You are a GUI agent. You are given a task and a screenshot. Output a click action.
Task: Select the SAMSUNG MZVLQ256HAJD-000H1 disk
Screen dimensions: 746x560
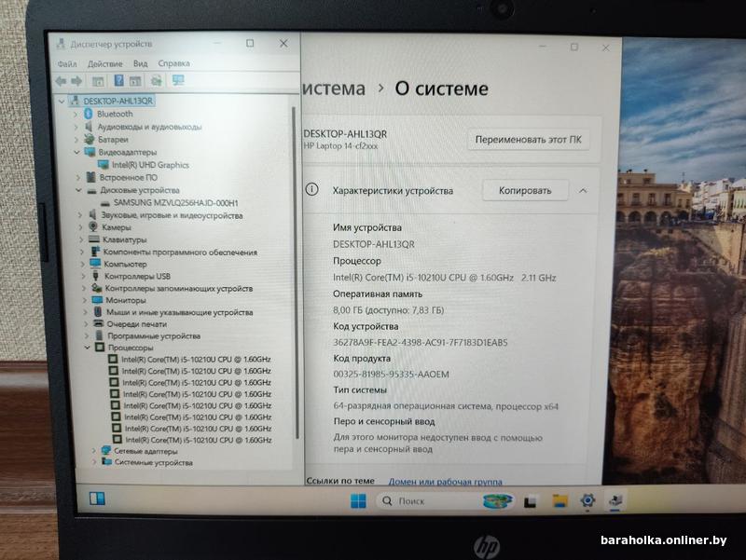coord(175,202)
